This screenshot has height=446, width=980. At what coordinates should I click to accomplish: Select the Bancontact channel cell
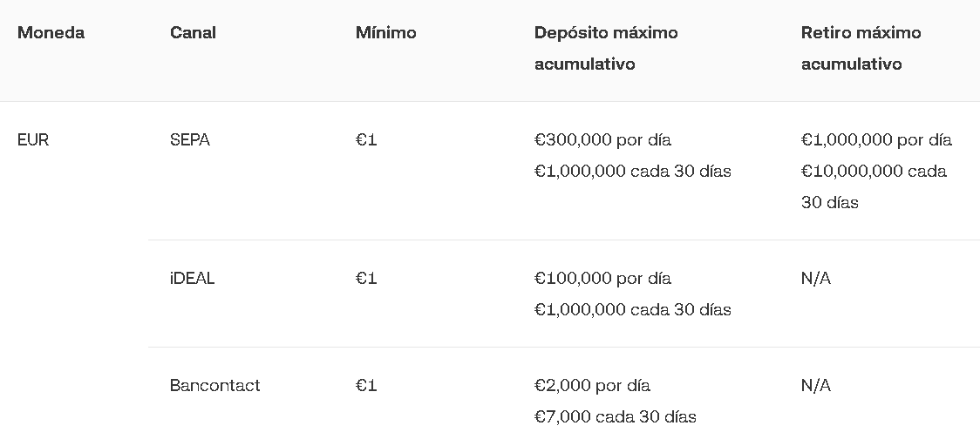(x=214, y=386)
